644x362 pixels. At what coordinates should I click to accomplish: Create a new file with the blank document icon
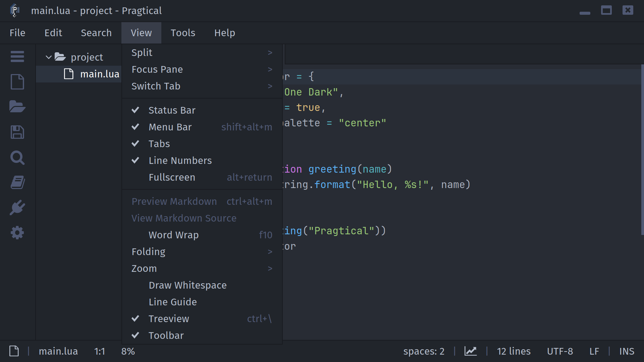[17, 82]
